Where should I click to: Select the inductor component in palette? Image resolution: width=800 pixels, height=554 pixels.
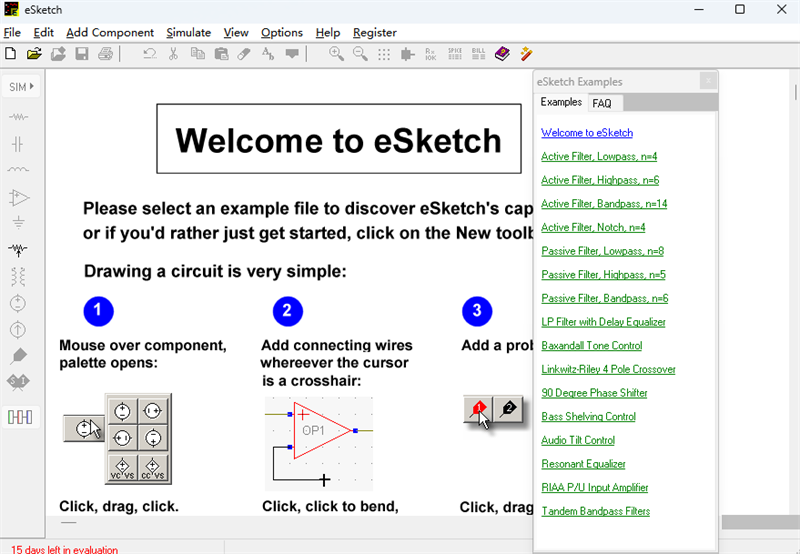pyautogui.click(x=18, y=170)
